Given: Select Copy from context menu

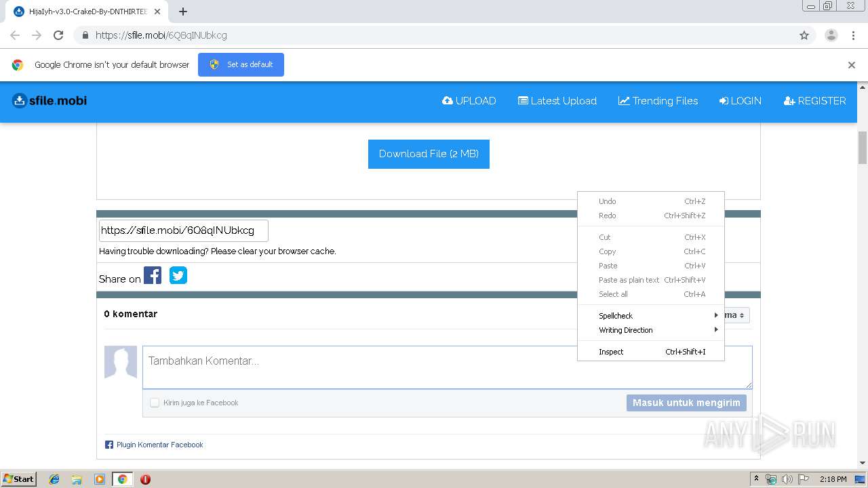Looking at the screenshot, I should tap(651, 251).
